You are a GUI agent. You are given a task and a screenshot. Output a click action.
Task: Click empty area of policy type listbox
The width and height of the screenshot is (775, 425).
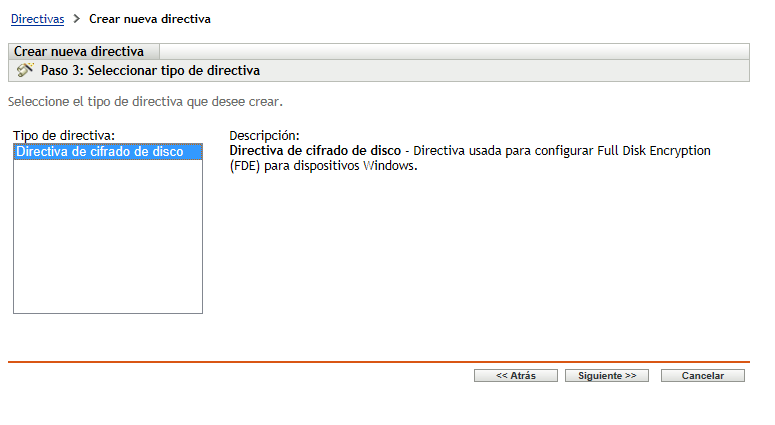tap(107, 240)
